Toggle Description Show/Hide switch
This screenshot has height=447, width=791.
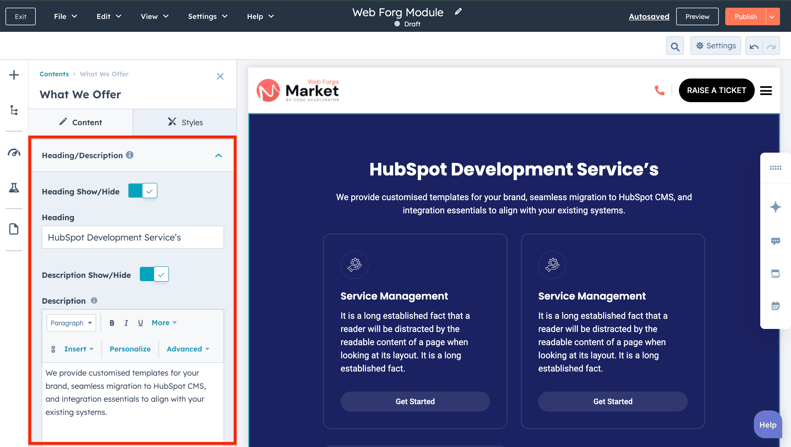pyautogui.click(x=154, y=274)
